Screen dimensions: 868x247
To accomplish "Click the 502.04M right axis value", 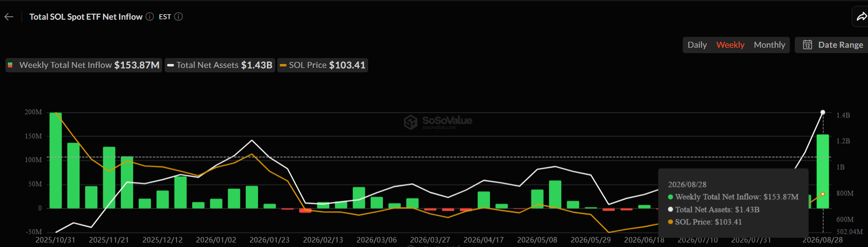I will [x=849, y=232].
